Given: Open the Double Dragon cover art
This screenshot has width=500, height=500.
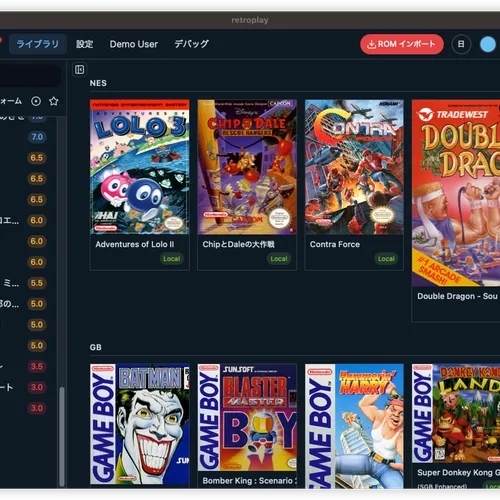Looking at the screenshot, I should 456,193.
